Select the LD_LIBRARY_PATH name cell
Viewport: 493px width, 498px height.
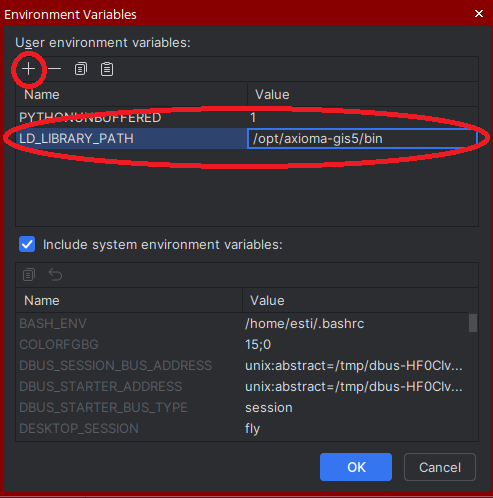click(131, 138)
